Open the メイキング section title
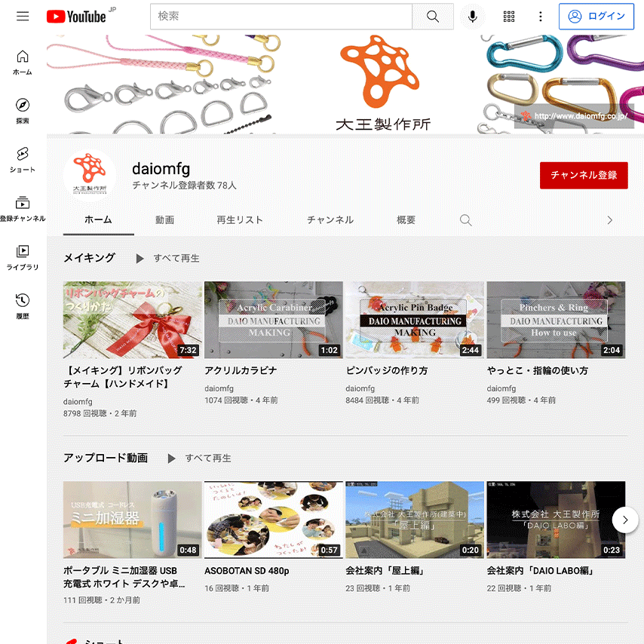 pos(90,258)
